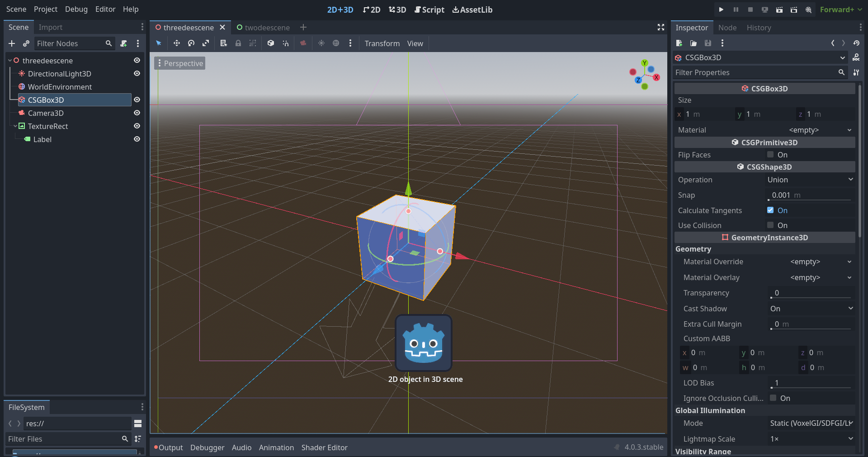868x457 pixels.
Task: Open the Debug menu
Action: [76, 9]
